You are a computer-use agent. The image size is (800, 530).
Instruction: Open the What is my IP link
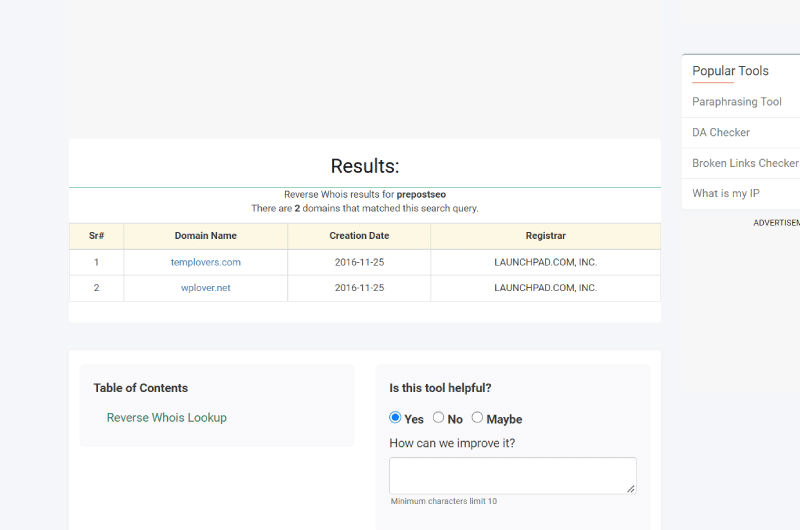coord(726,193)
